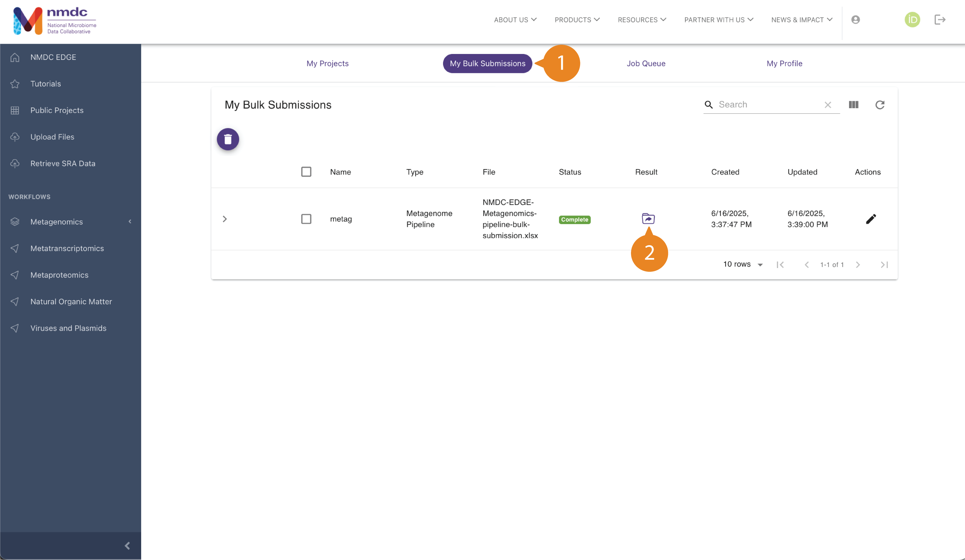Sort by the Type column header
The image size is (965, 560).
click(415, 172)
